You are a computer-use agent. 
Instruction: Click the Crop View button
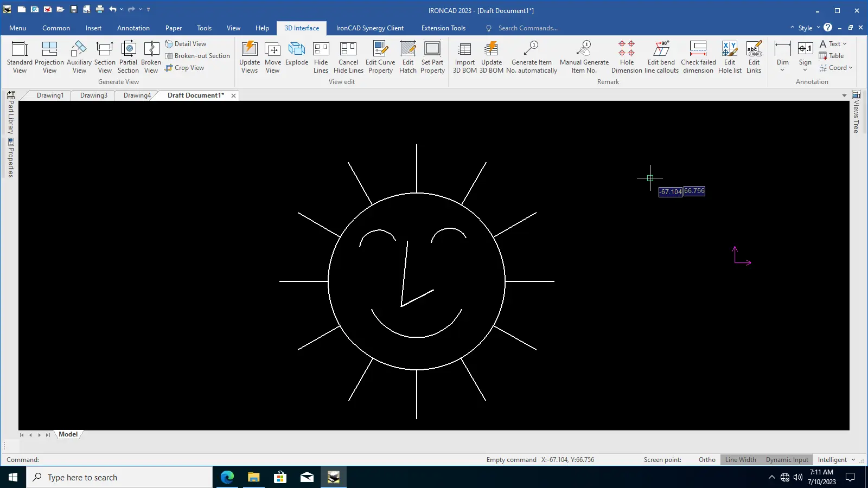184,68
